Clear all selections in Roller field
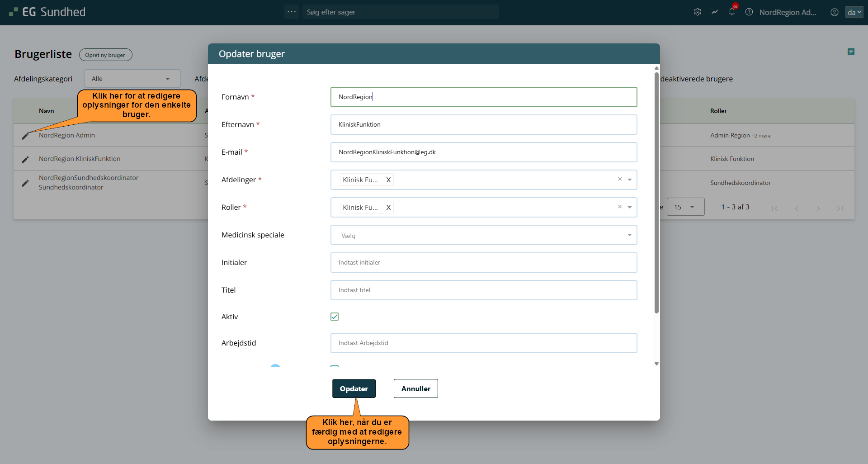Image resolution: width=868 pixels, height=464 pixels. pyautogui.click(x=620, y=207)
